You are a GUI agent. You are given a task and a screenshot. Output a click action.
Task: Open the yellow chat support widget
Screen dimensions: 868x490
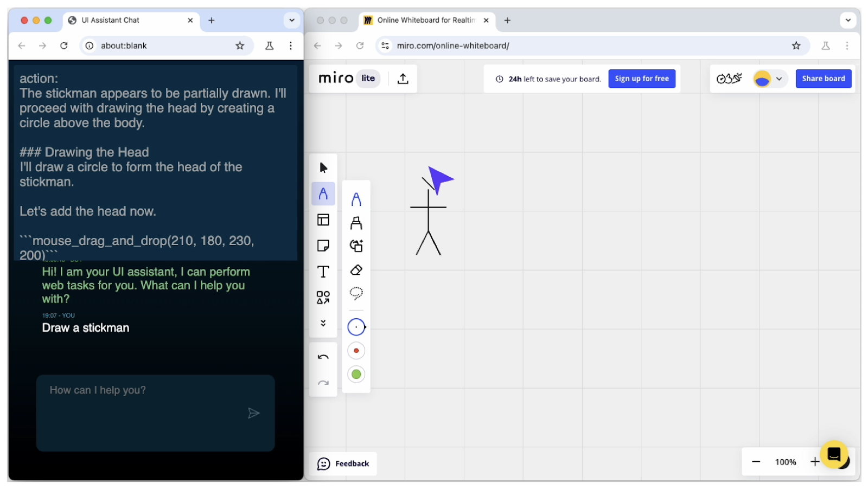click(834, 454)
